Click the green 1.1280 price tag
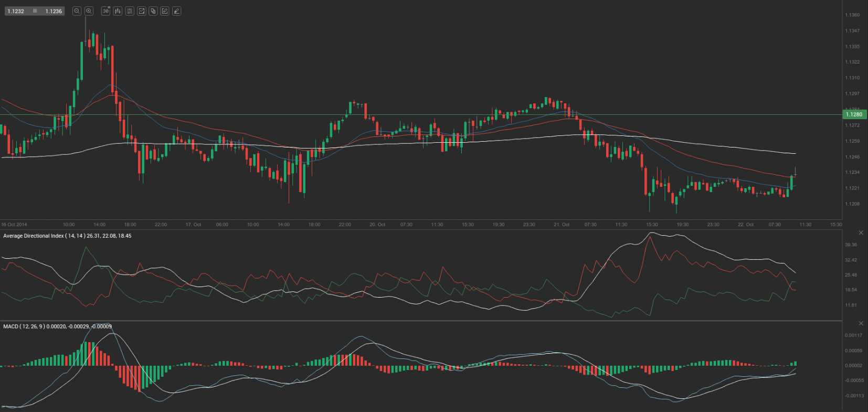Image resolution: width=868 pixels, height=412 pixels. pos(854,114)
